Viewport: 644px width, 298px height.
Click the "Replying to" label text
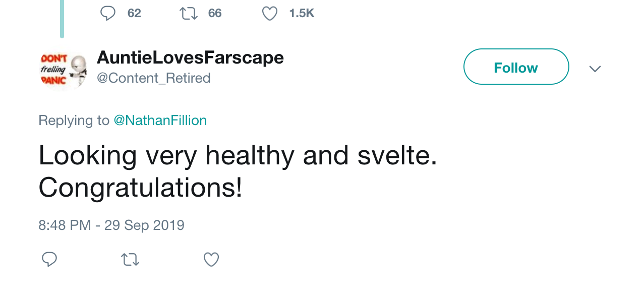click(x=74, y=121)
